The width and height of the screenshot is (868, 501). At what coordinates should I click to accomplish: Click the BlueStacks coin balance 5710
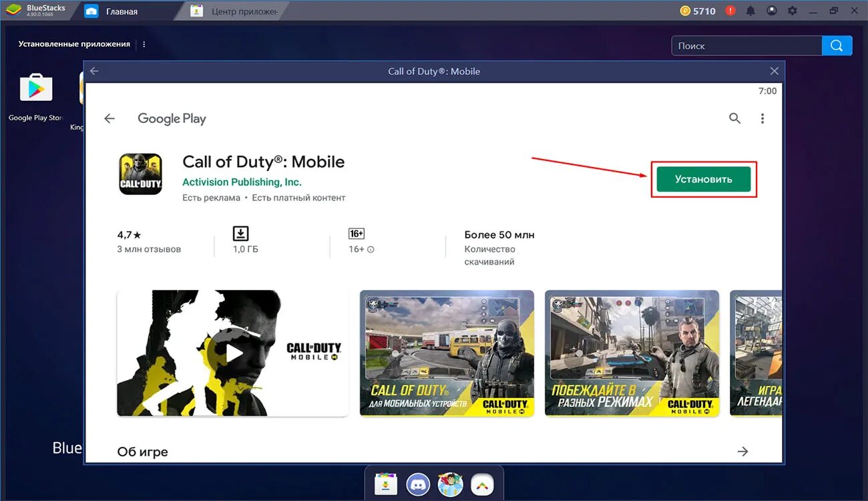click(x=697, y=11)
